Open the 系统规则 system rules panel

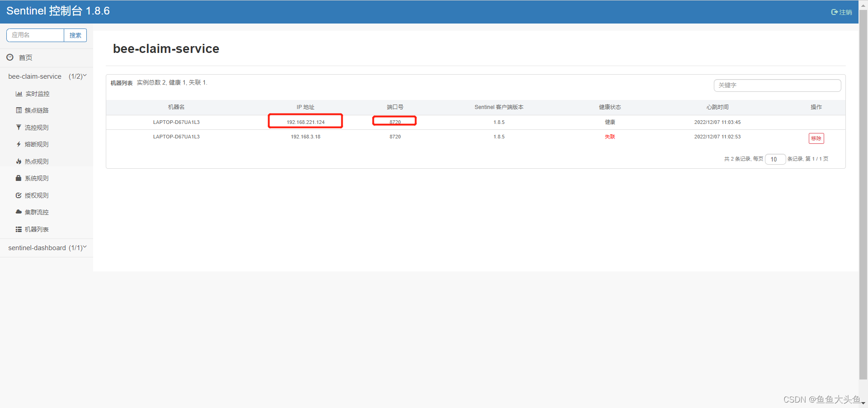point(37,178)
